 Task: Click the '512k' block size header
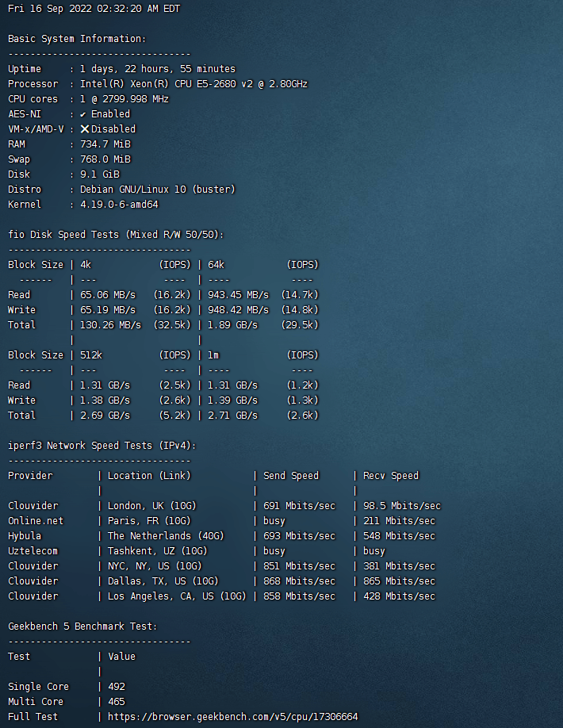[91, 355]
